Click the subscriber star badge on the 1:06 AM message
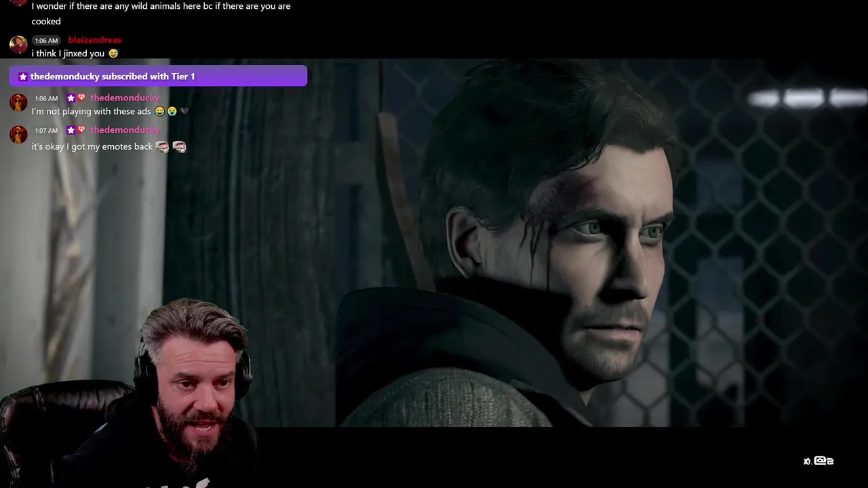The height and width of the screenshot is (488, 868). (71, 98)
